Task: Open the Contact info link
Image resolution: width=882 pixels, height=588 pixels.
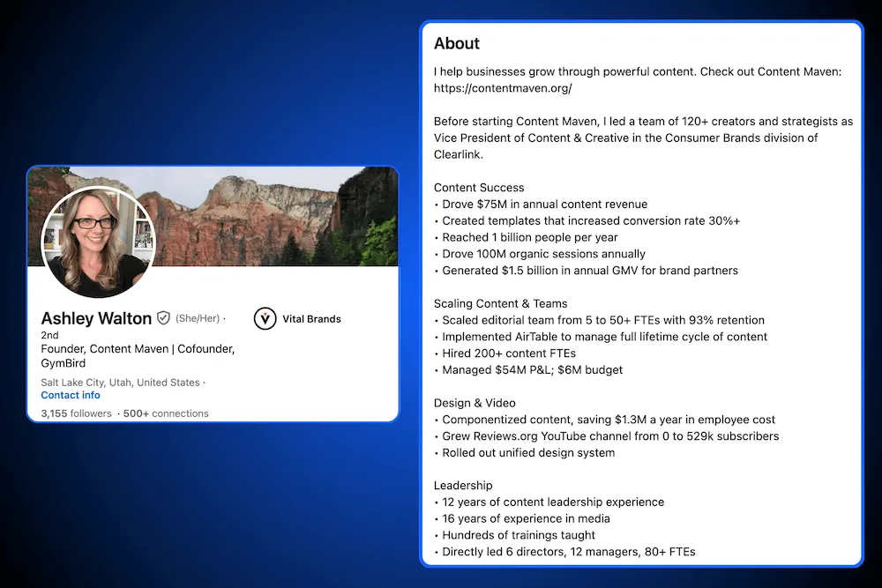Action: [x=70, y=395]
